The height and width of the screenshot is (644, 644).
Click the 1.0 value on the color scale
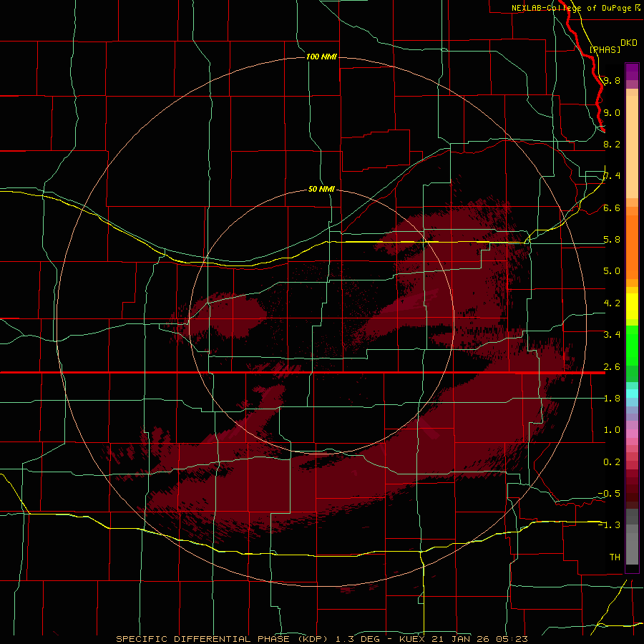pyautogui.click(x=612, y=430)
